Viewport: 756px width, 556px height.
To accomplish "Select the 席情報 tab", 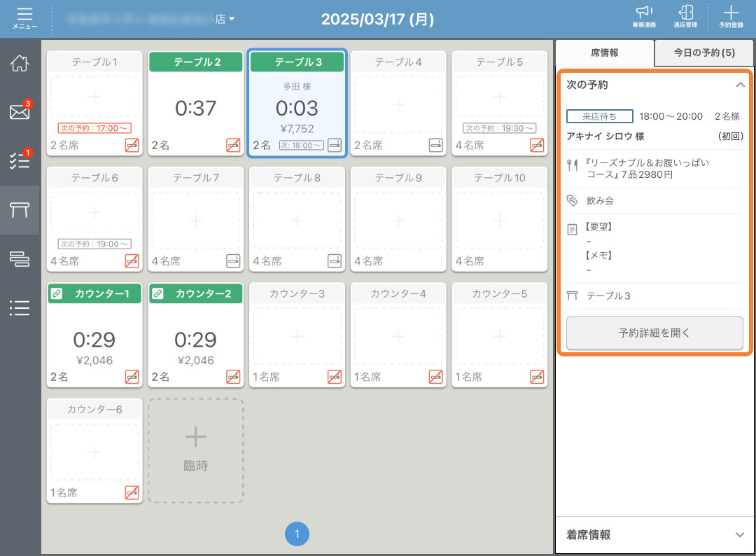I will 605,53.
